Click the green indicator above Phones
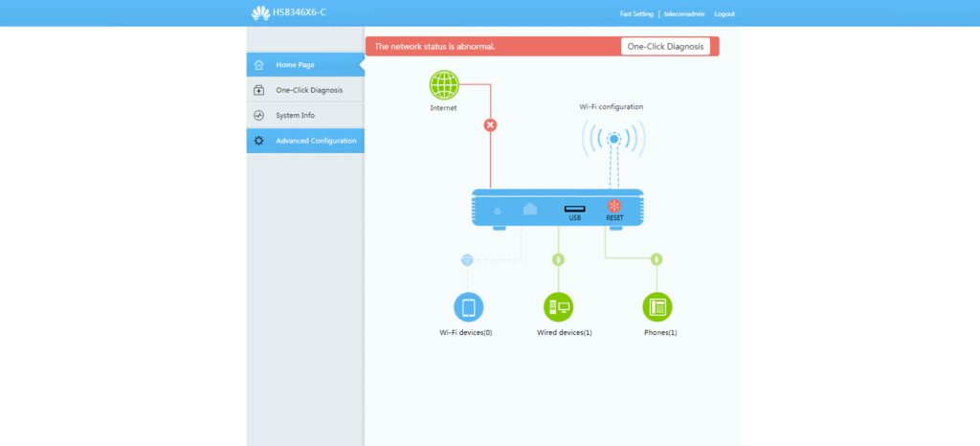The height and width of the screenshot is (446, 980). click(657, 259)
